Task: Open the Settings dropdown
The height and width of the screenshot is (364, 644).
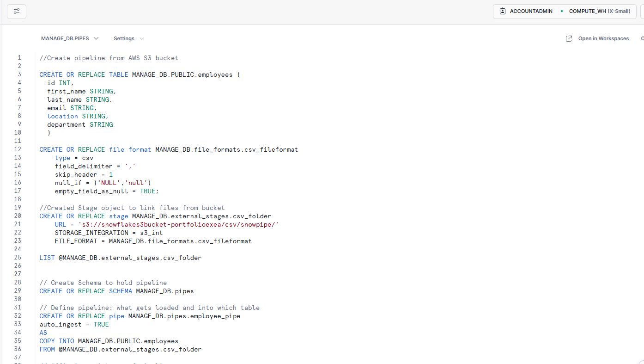Action: pyautogui.click(x=128, y=38)
